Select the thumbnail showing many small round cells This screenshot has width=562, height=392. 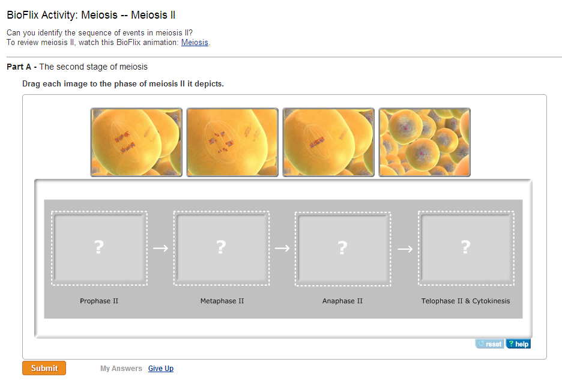tap(425, 142)
